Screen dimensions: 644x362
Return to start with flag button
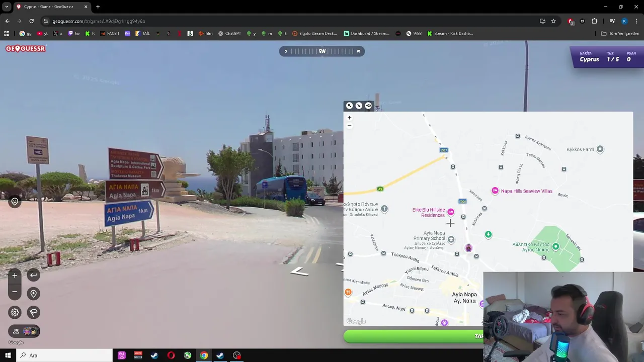point(33,312)
